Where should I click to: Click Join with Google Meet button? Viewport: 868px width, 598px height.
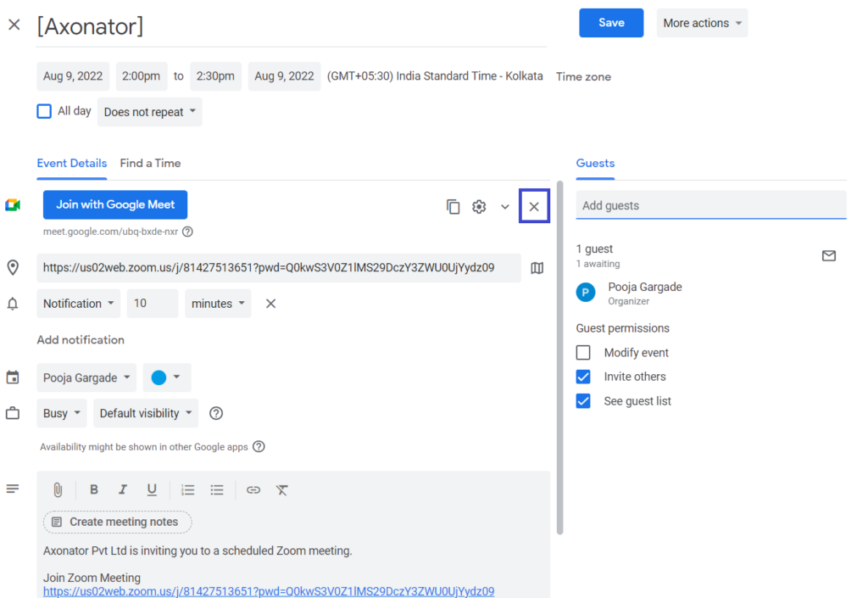tap(115, 205)
